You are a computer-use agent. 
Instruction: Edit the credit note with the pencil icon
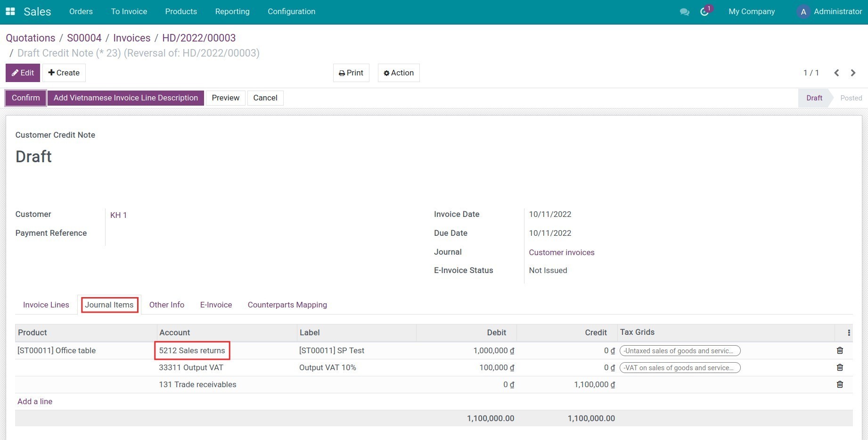pyautogui.click(x=22, y=73)
